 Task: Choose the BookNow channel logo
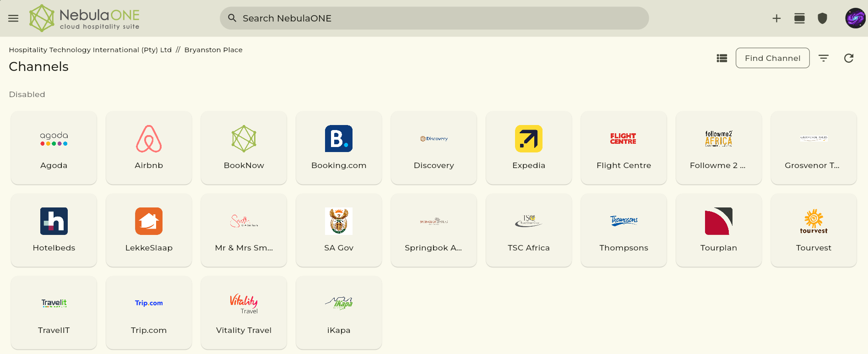coord(244,139)
